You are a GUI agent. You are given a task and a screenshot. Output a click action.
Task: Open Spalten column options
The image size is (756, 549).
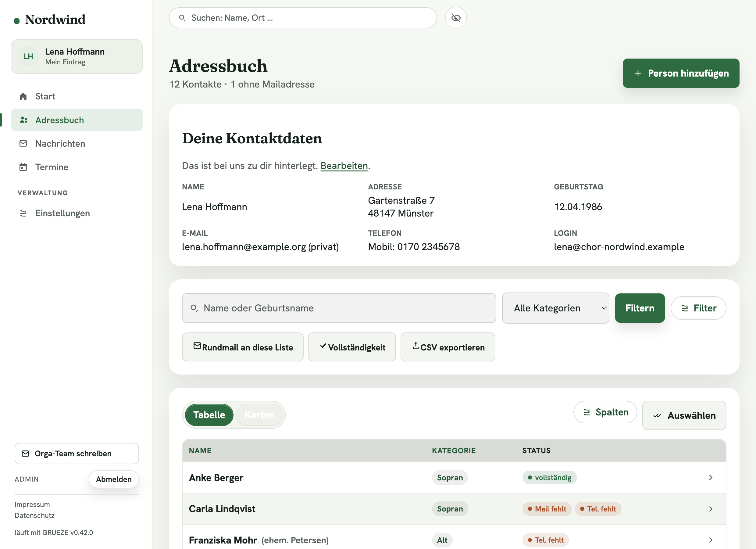[605, 412]
